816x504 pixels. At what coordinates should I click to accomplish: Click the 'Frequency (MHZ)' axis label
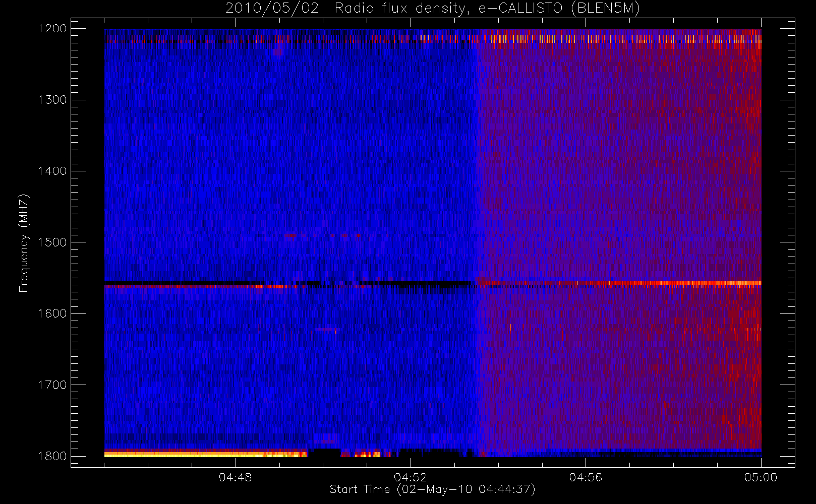click(x=24, y=243)
